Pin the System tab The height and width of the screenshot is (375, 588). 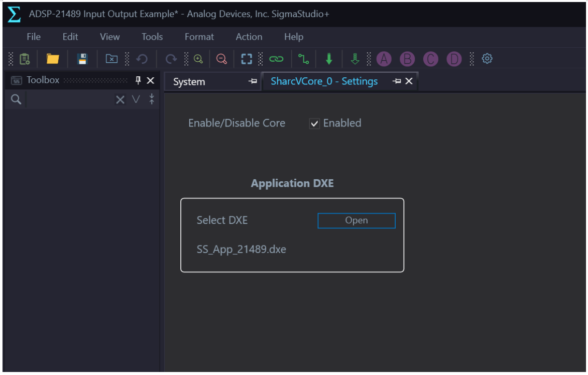(253, 81)
